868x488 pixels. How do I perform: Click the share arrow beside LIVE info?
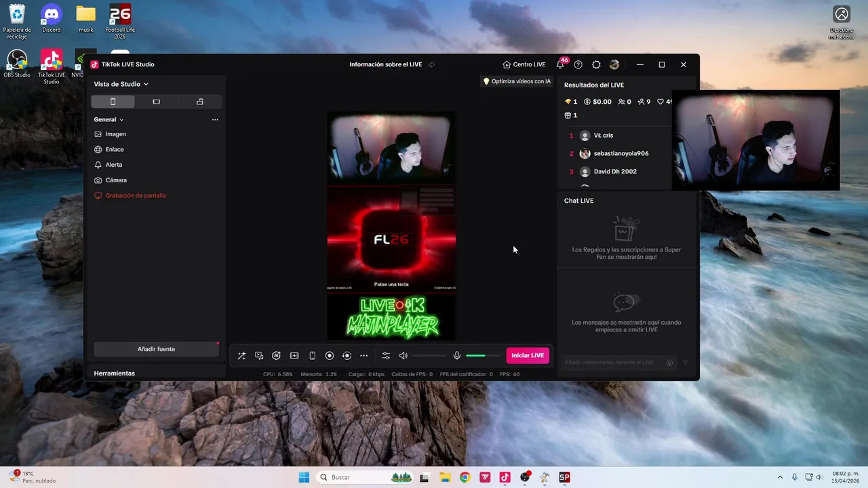[431, 64]
